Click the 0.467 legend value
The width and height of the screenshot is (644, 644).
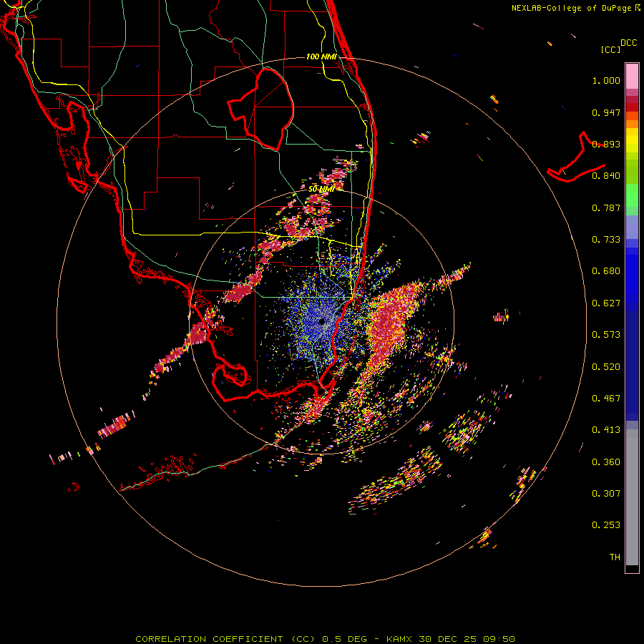pyautogui.click(x=606, y=399)
